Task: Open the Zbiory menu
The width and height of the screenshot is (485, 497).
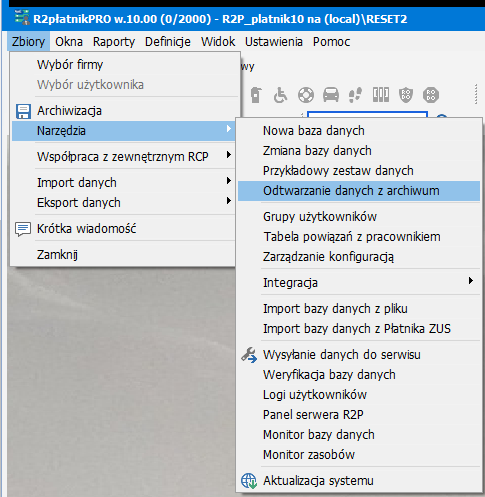Action: [28, 42]
